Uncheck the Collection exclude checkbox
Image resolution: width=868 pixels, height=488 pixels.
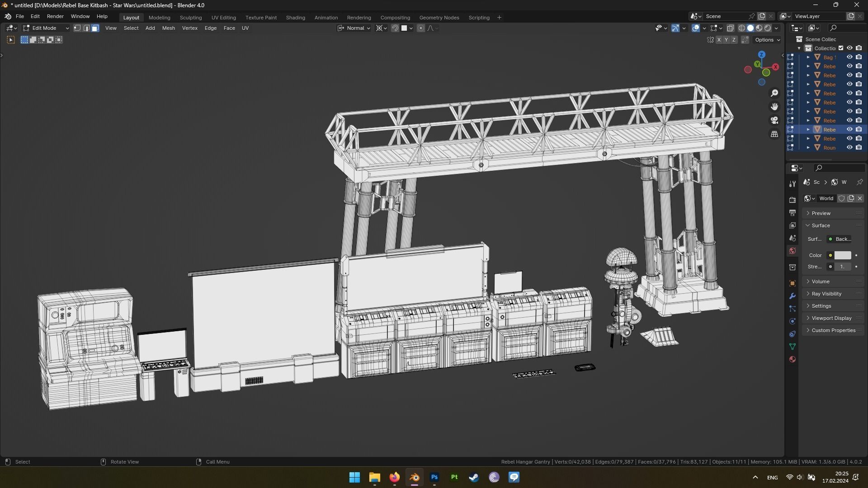click(x=841, y=48)
